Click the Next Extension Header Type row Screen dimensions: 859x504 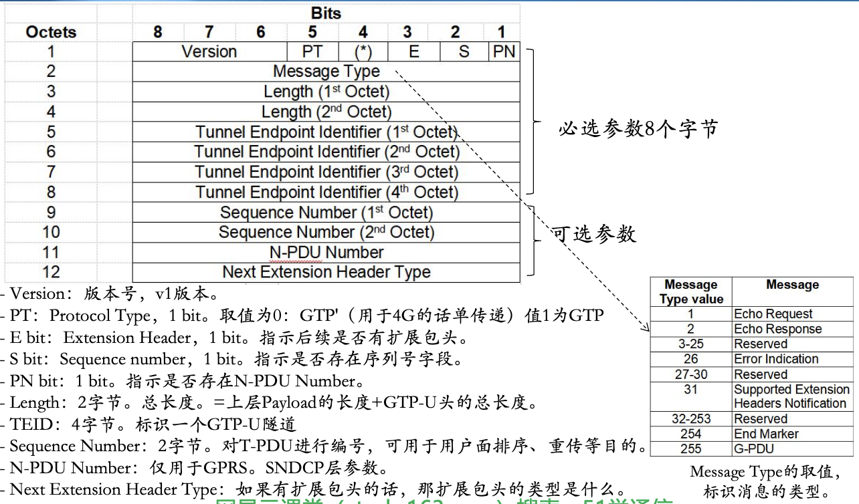[x=326, y=272]
